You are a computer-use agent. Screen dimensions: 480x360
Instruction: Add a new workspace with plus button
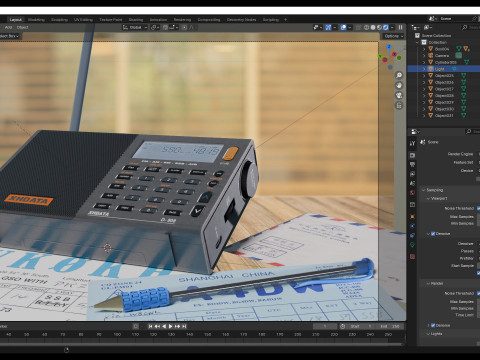(285, 20)
